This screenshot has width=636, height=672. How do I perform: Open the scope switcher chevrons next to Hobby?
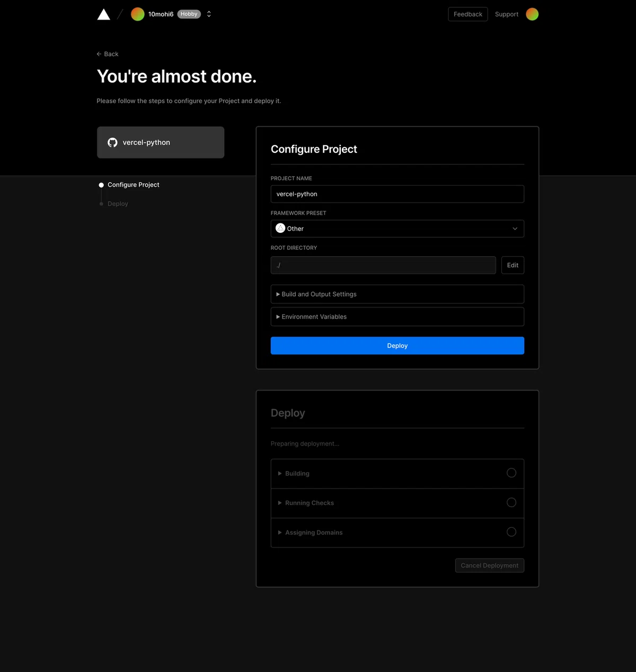[209, 14]
